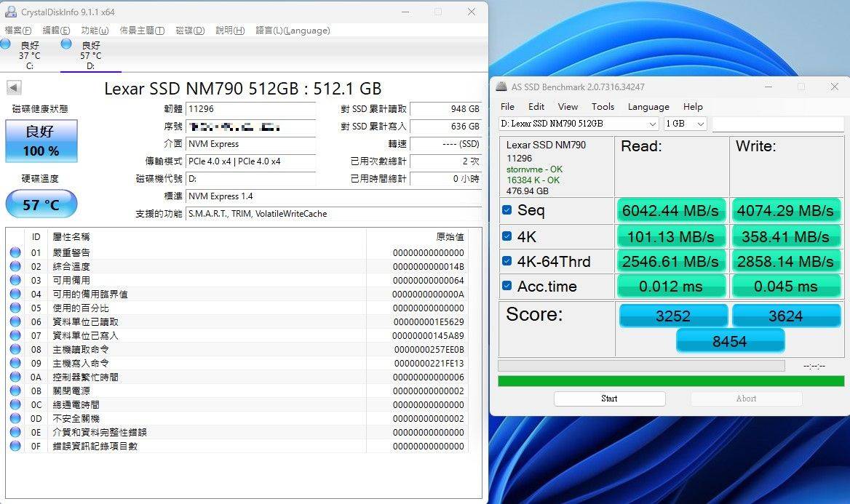Click the CrystalDiskInfo title bar app icon
The image size is (850, 504).
[10, 12]
